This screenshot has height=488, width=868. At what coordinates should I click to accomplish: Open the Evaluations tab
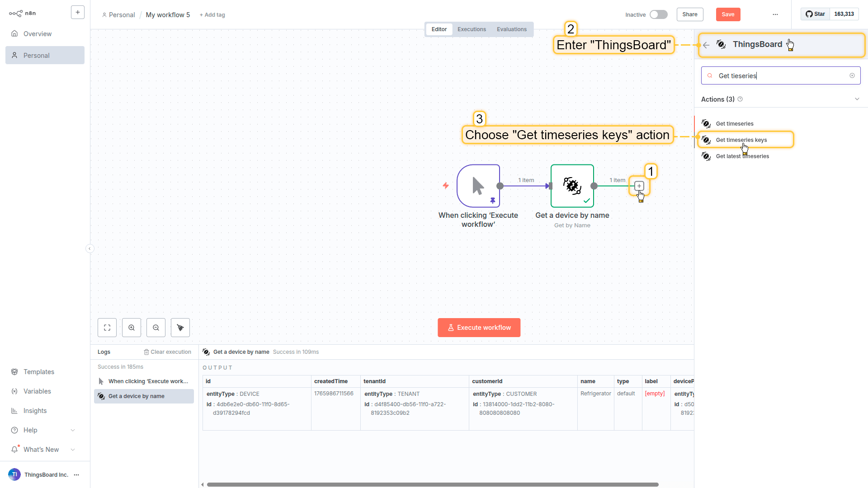[x=511, y=29]
